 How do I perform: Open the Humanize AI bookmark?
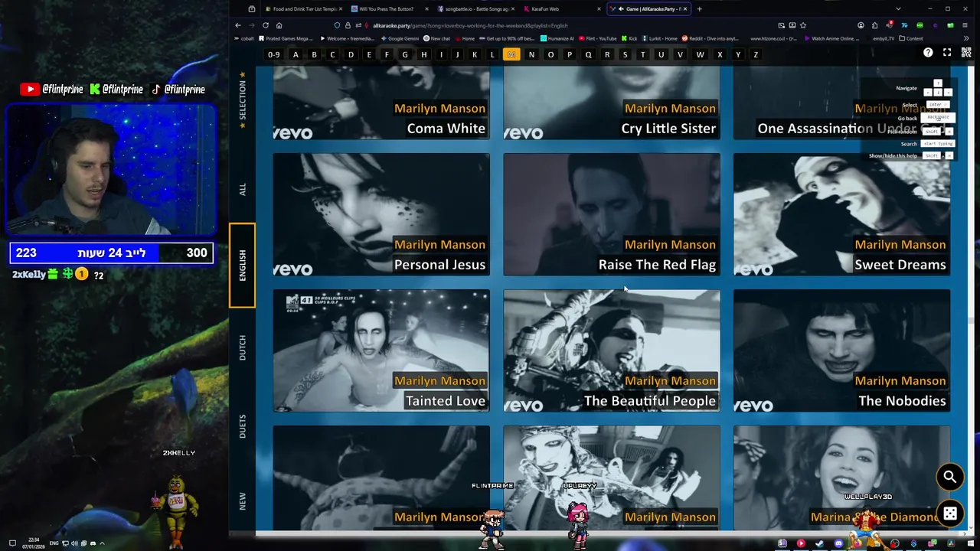[x=557, y=38]
